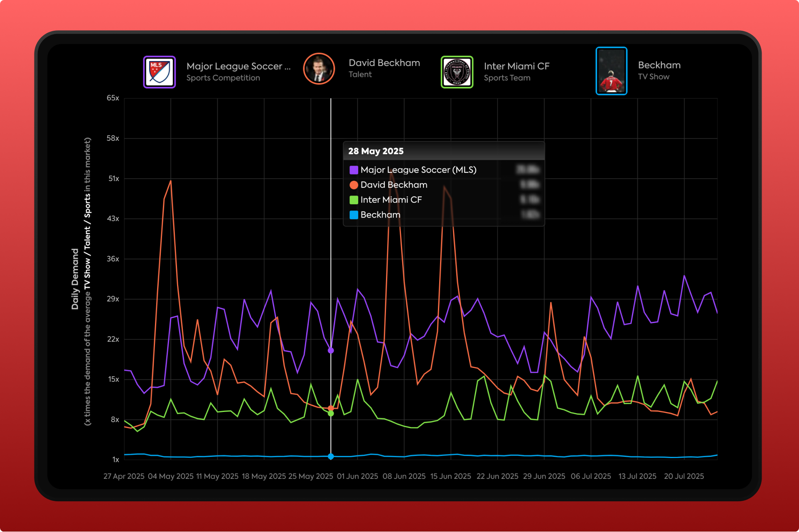
Task: Click orange swatch beside David Beckham in tooltip
Action: click(x=354, y=185)
